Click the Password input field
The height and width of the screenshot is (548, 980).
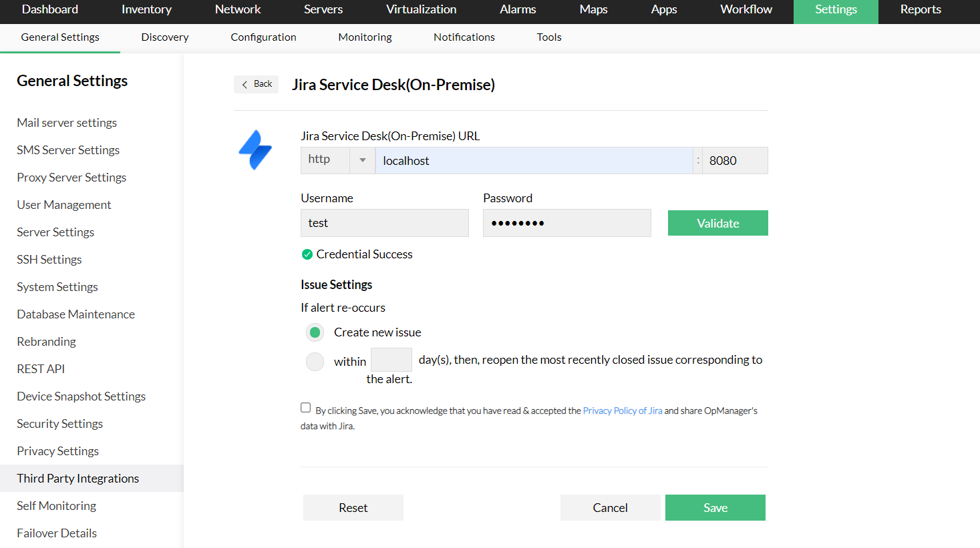coord(566,222)
